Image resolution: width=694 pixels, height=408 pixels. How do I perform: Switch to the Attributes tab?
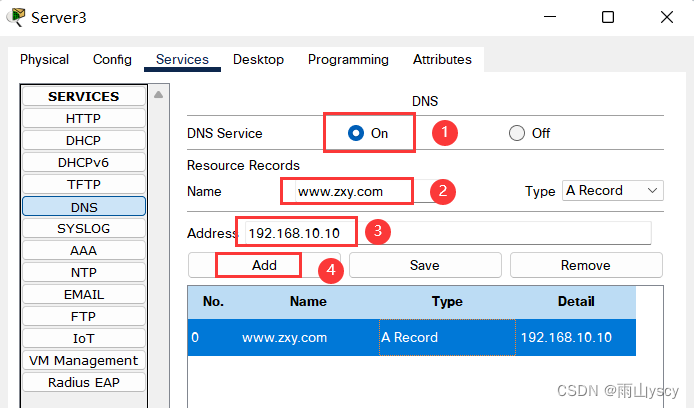click(442, 59)
